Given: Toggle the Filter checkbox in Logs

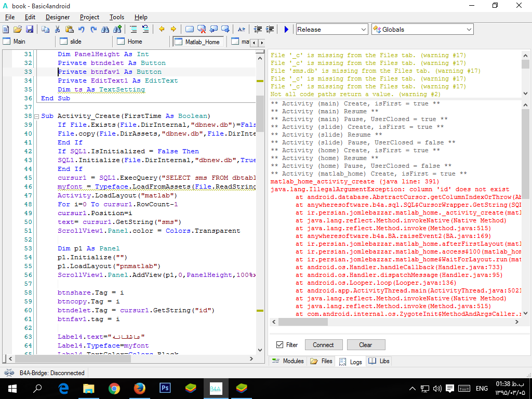Looking at the screenshot, I should tap(280, 345).
